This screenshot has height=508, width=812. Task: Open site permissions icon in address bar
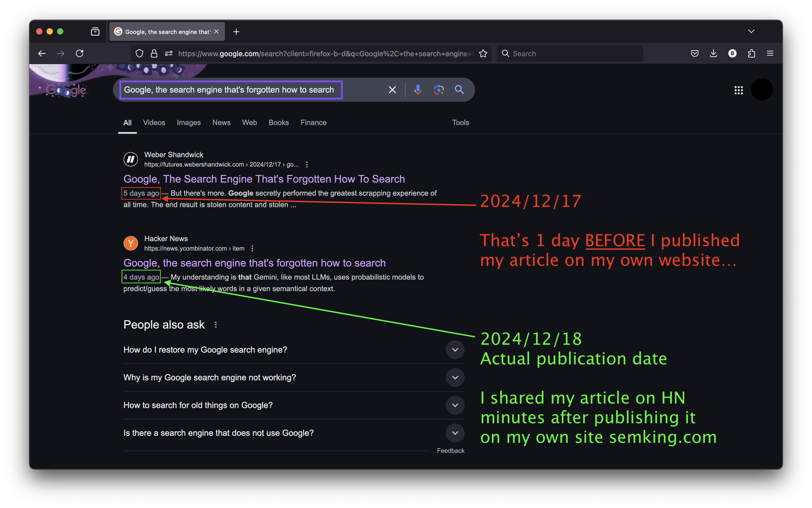tap(169, 53)
